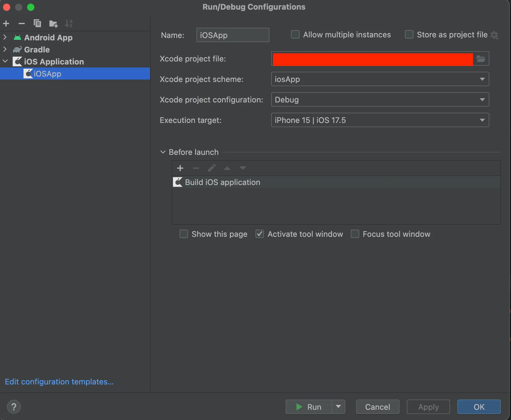Collapse the Before launch section

click(x=163, y=152)
